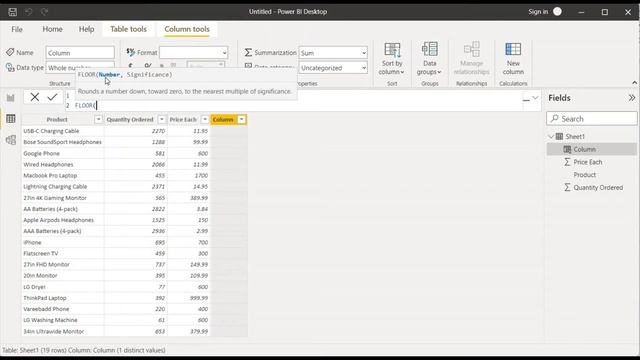The width and height of the screenshot is (640, 360).
Task: Click the Apple Airpods Headphones cell
Action: coord(63,220)
